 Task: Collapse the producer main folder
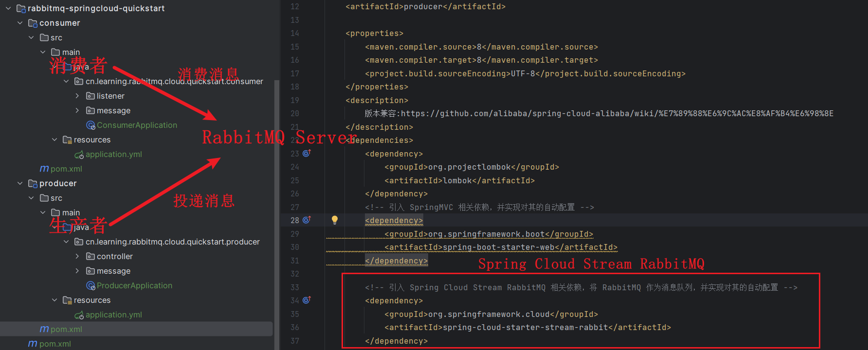(43, 212)
